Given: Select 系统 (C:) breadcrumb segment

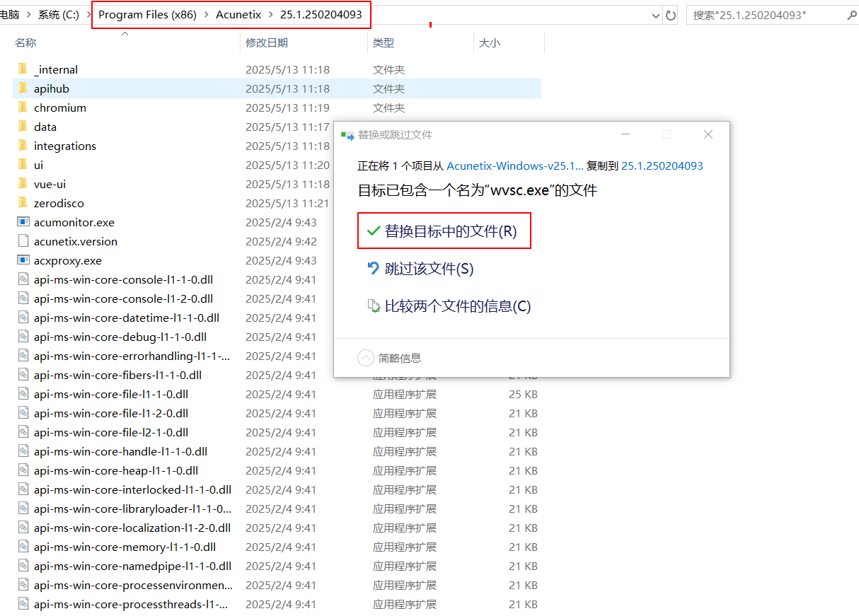Looking at the screenshot, I should (59, 15).
